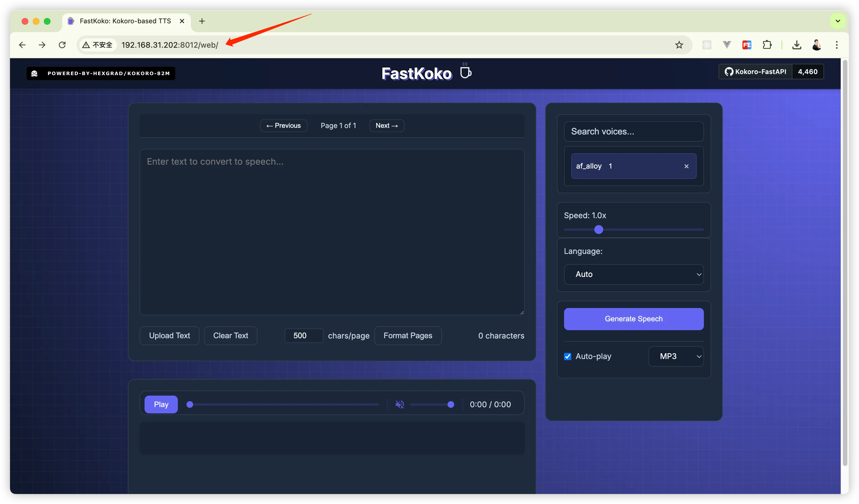
Task: Toggle the Auto-play checkbox
Action: (568, 357)
